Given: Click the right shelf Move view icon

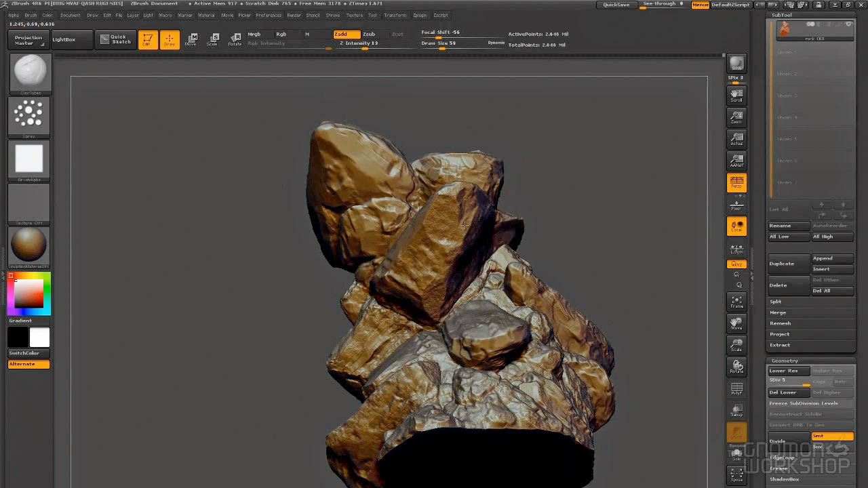Looking at the screenshot, I should pyautogui.click(x=736, y=323).
